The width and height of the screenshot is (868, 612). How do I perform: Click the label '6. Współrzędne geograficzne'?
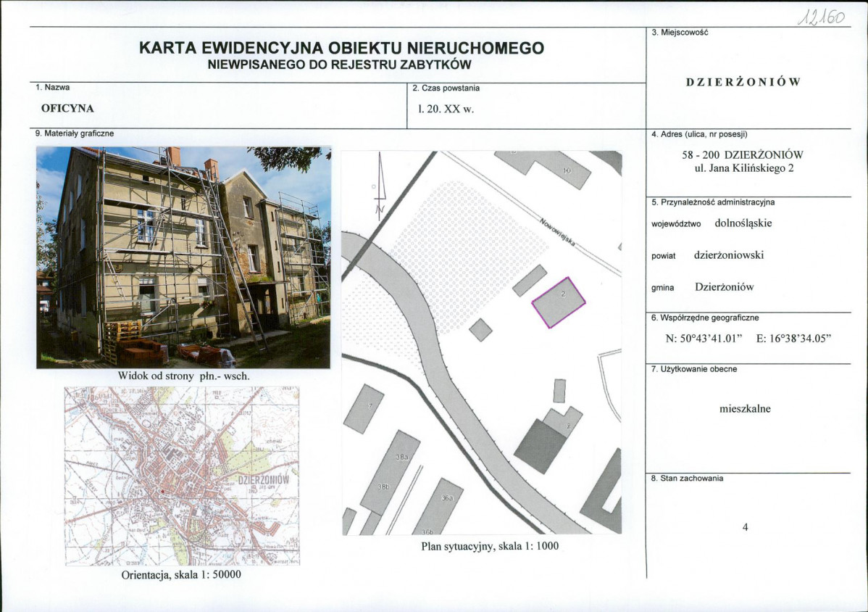coord(705,318)
